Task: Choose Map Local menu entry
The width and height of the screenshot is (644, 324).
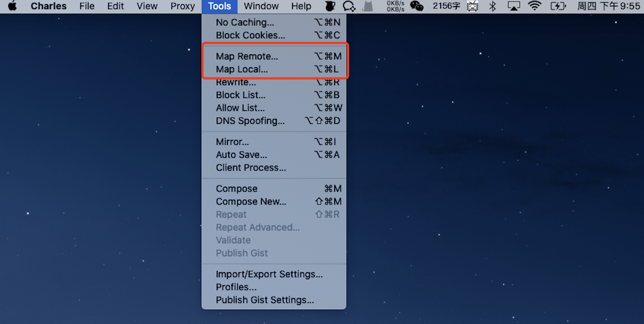Action: (x=242, y=69)
